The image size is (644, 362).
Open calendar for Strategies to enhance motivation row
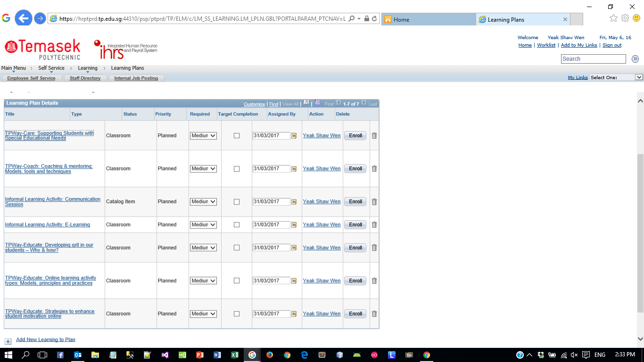tap(294, 314)
